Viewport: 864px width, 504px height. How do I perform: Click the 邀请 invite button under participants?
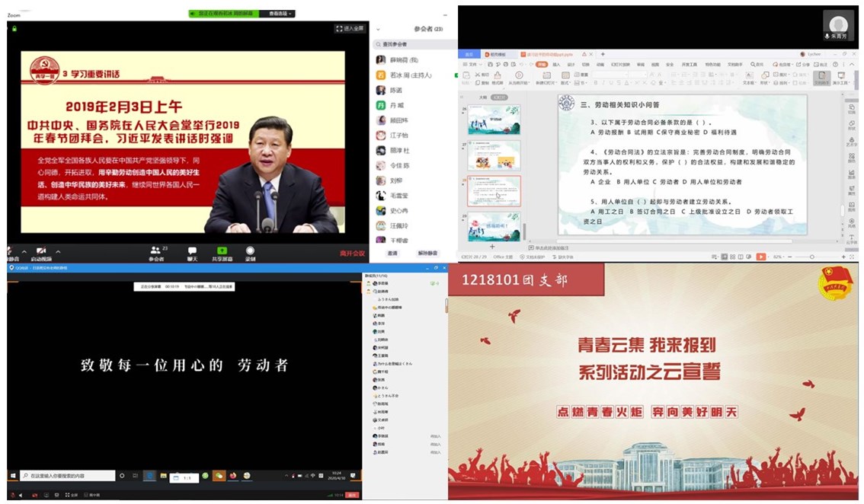click(392, 254)
